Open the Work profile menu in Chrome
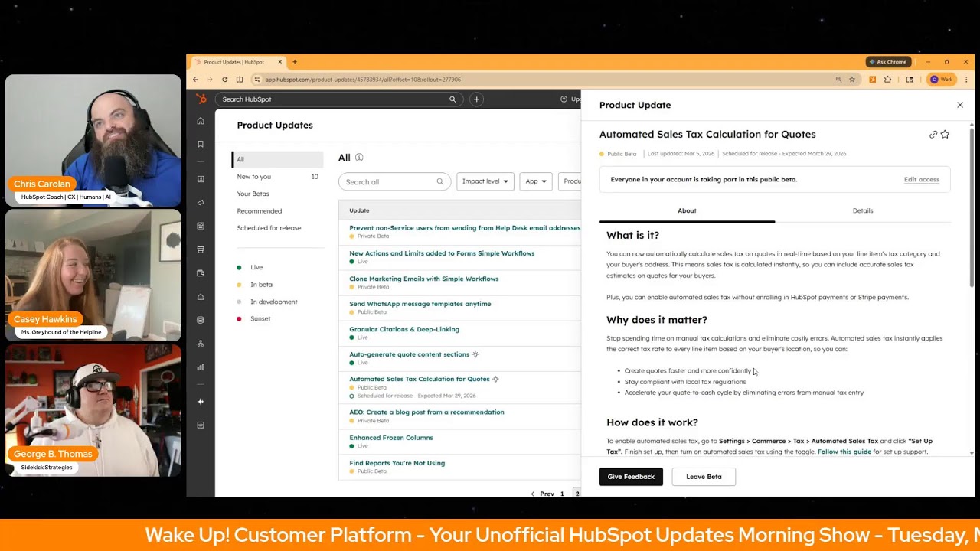The width and height of the screenshot is (980, 551). click(x=942, y=80)
